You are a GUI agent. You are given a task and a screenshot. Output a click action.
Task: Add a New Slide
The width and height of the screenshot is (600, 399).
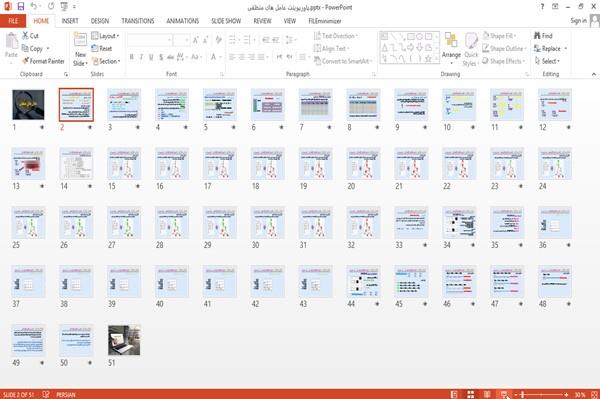pos(80,49)
